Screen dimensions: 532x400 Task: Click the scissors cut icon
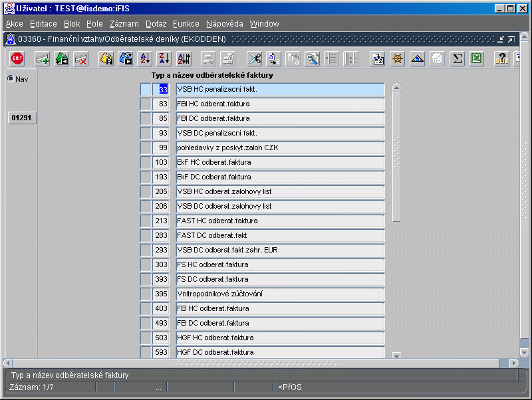254,58
